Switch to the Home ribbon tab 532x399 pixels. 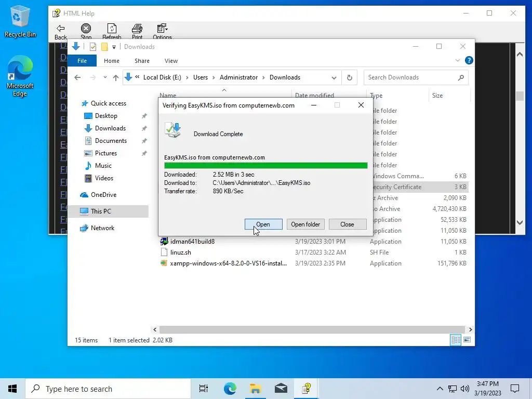coord(112,61)
